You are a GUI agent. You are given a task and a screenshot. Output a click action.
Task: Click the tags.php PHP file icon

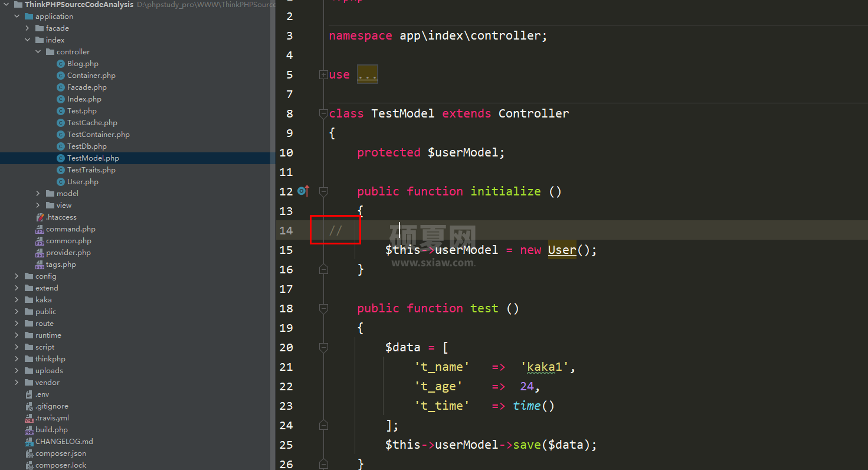[x=40, y=265]
